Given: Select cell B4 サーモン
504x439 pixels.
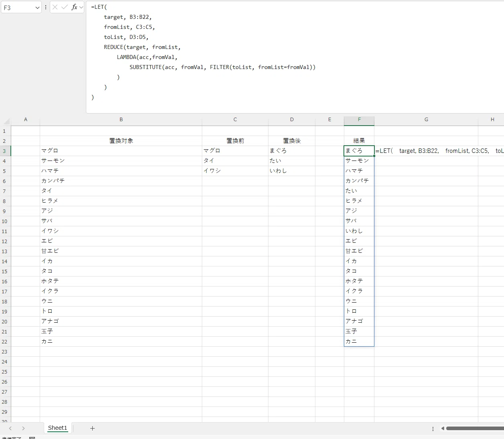Looking at the screenshot, I should pos(121,161).
